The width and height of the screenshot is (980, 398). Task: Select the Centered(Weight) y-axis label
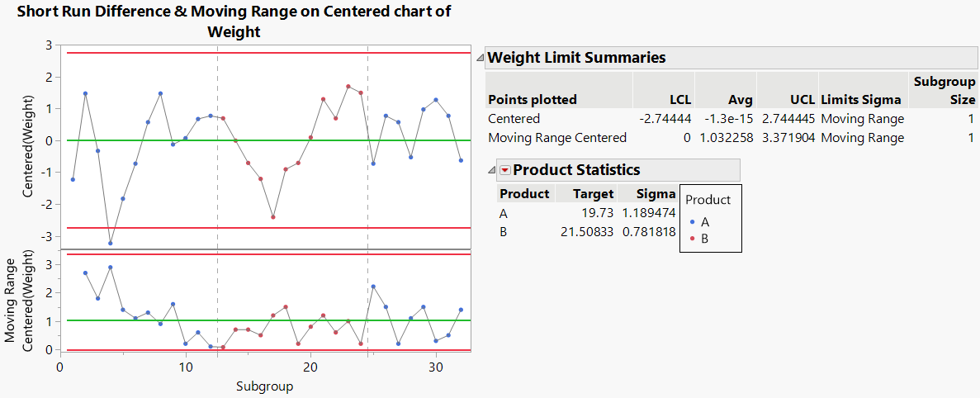pos(31,149)
